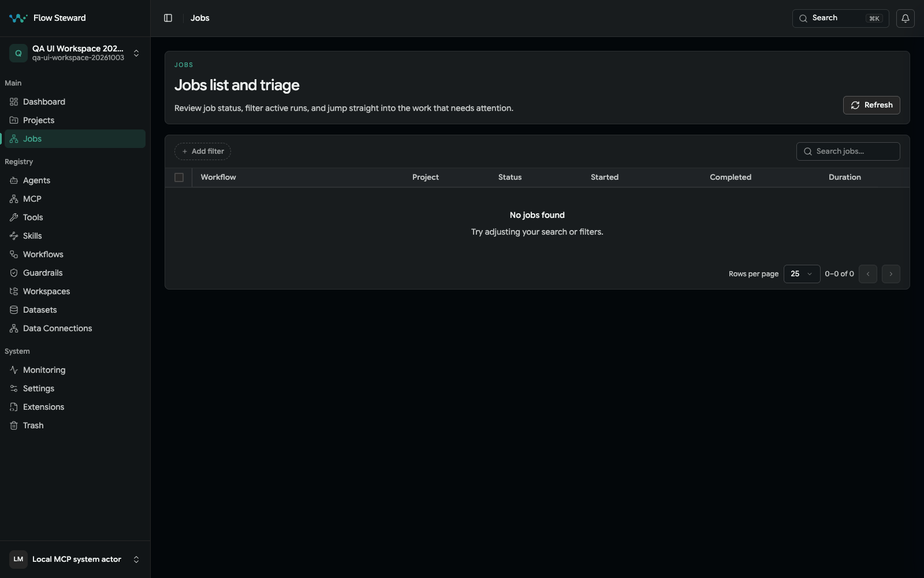Open the rows per page dropdown
Image resolution: width=924 pixels, height=578 pixels.
(802, 274)
